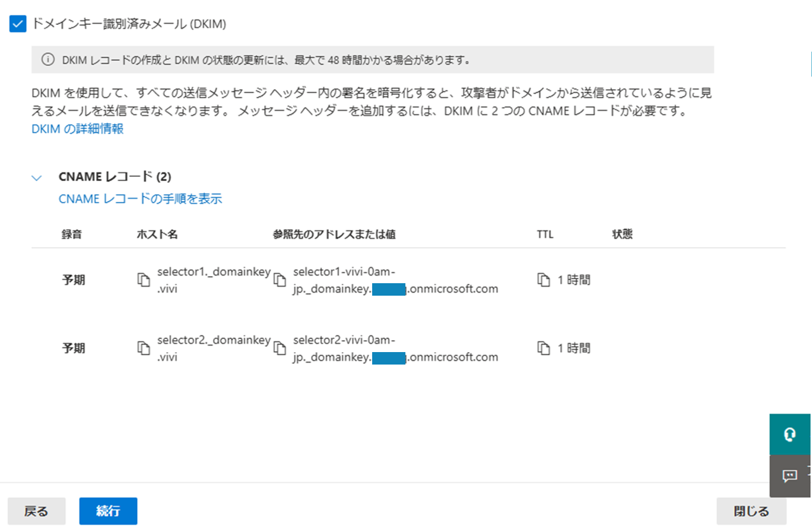Click the 戻る button

(36, 511)
